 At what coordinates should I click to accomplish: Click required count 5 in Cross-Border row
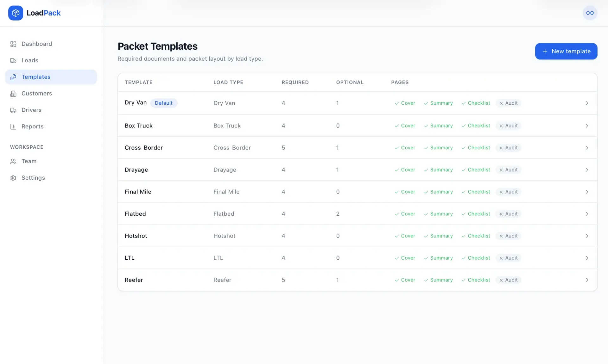pos(283,148)
